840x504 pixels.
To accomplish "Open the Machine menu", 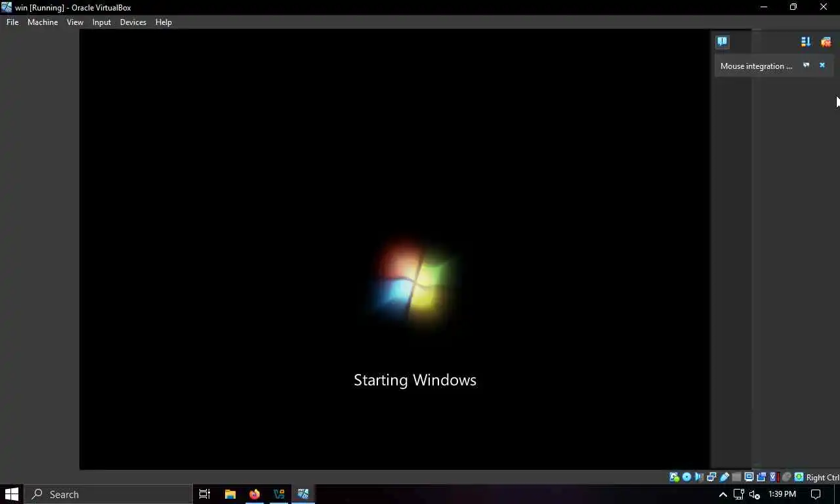I will (43, 22).
